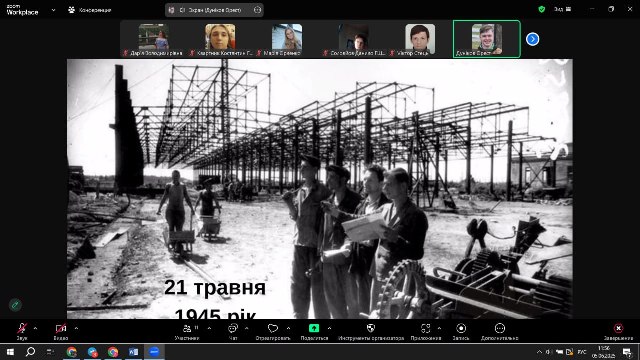640x360 pixels.
Task: Open the Чат chat panel
Action: coord(233,331)
